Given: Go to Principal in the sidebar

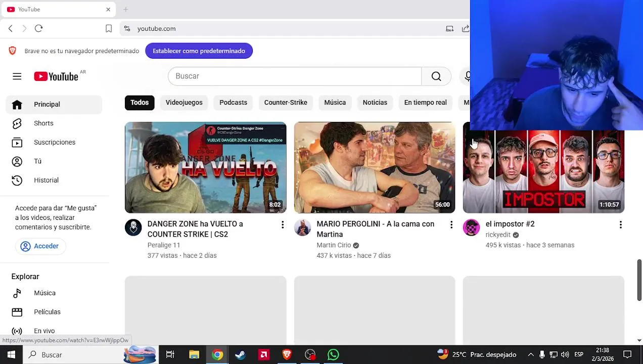Looking at the screenshot, I should 54,105.
